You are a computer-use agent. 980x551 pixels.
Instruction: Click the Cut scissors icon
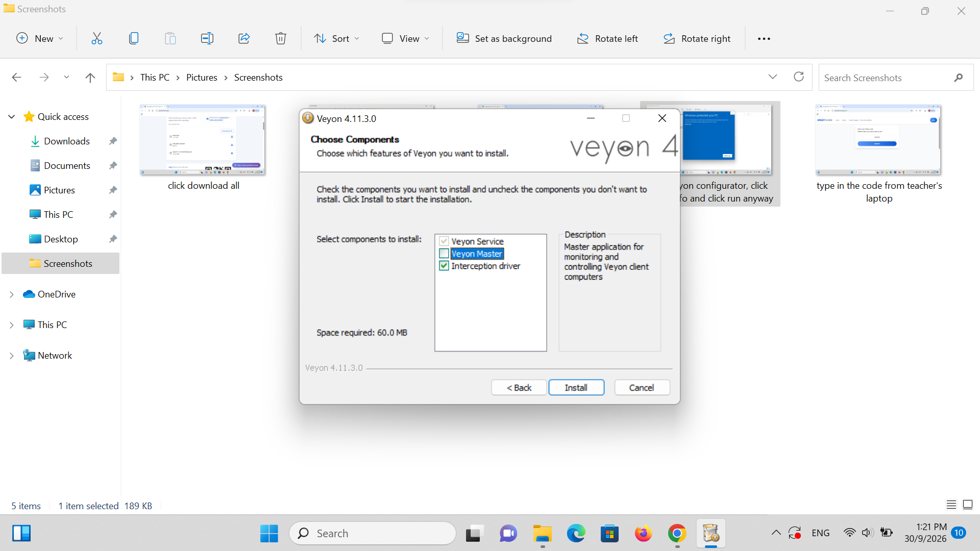[96, 38]
